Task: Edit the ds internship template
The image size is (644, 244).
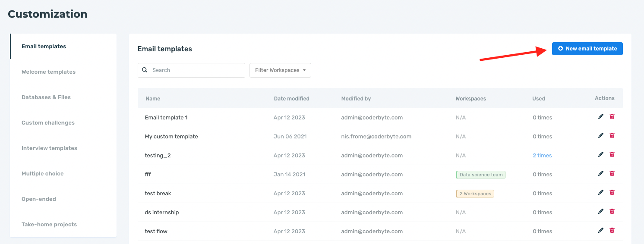Action: point(601,211)
